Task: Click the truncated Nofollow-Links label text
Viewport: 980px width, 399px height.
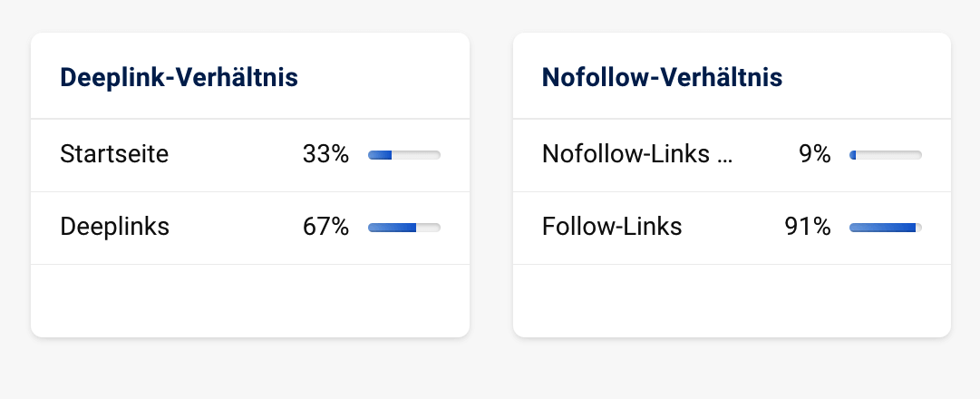Action: [x=627, y=154]
